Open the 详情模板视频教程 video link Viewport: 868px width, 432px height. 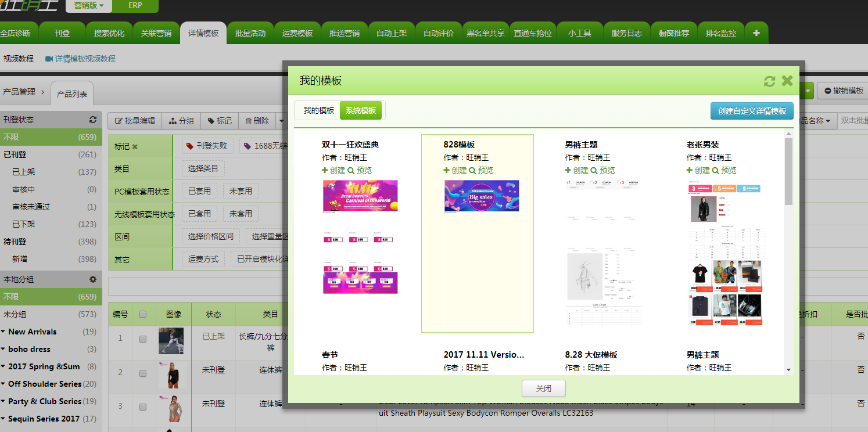click(80, 59)
